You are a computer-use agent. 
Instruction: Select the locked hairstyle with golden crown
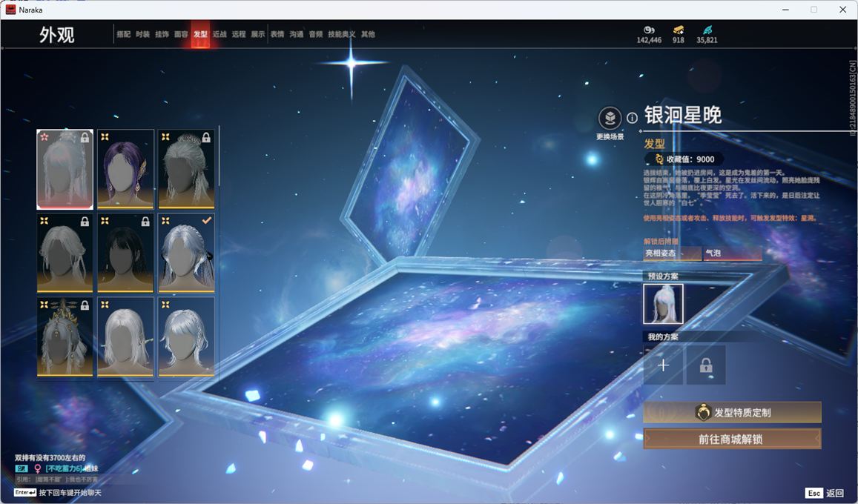(65, 336)
